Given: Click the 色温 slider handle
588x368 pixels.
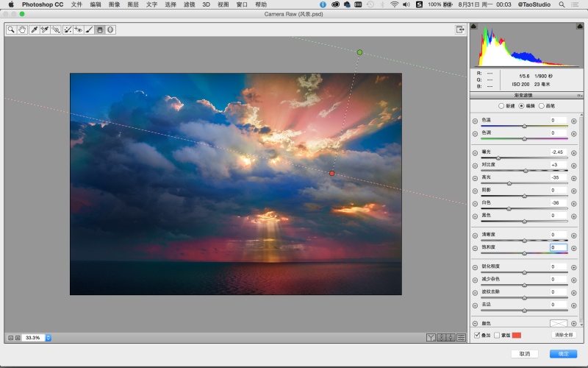Looking at the screenshot, I should (525, 126).
